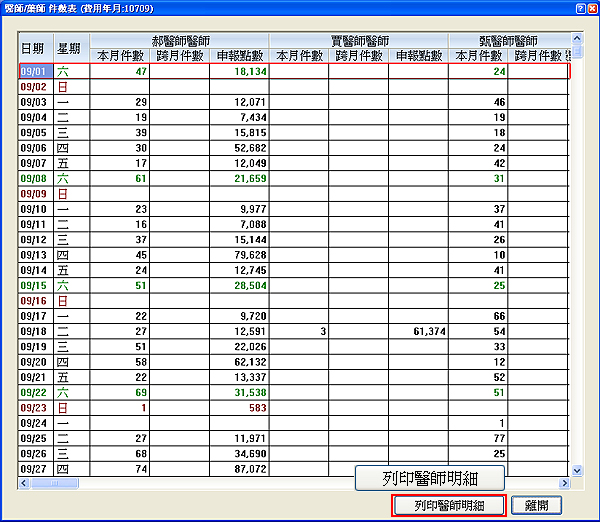Select the 09/23 Sunday date cell
600x522 pixels.
coord(35,408)
